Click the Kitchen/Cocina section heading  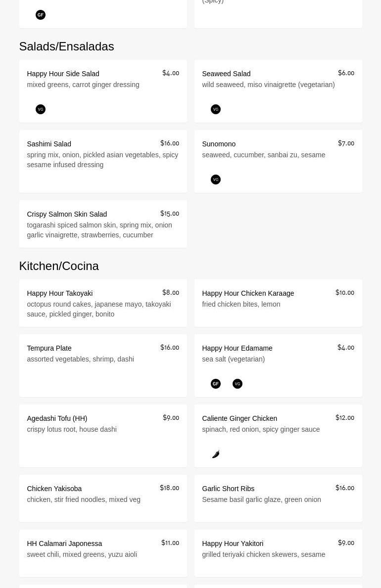pos(59,266)
